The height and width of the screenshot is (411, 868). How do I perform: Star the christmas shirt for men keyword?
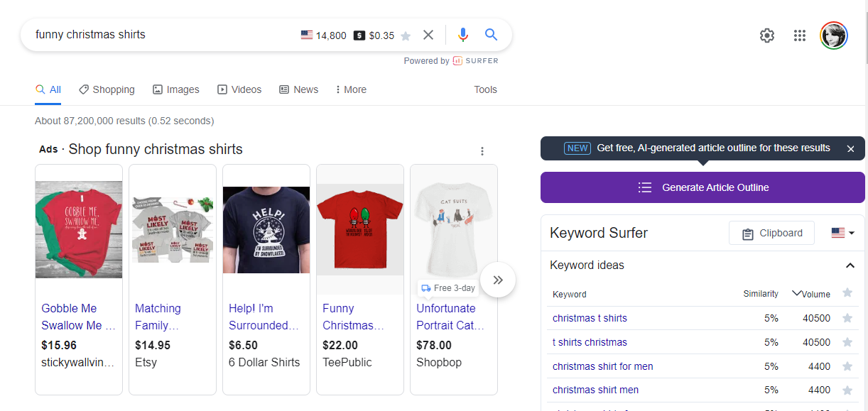pos(847,366)
